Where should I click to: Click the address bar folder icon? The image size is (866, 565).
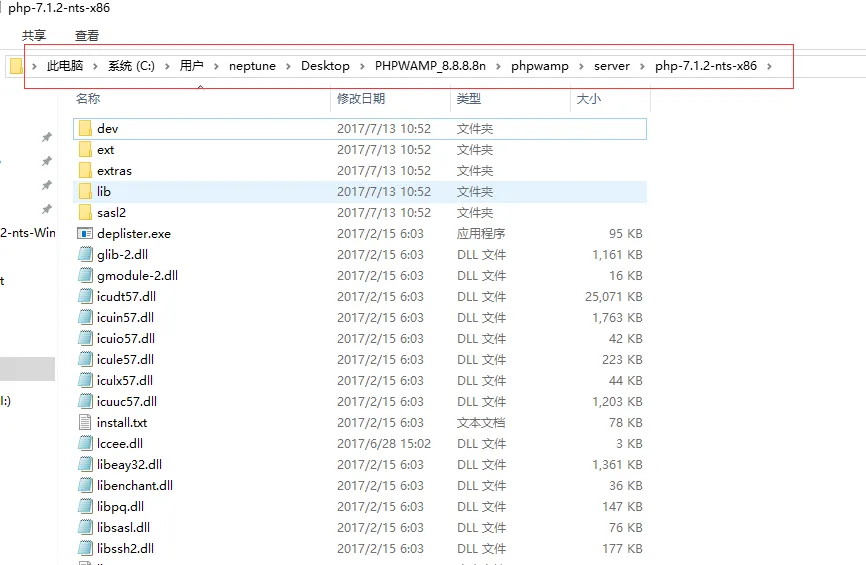pos(16,66)
